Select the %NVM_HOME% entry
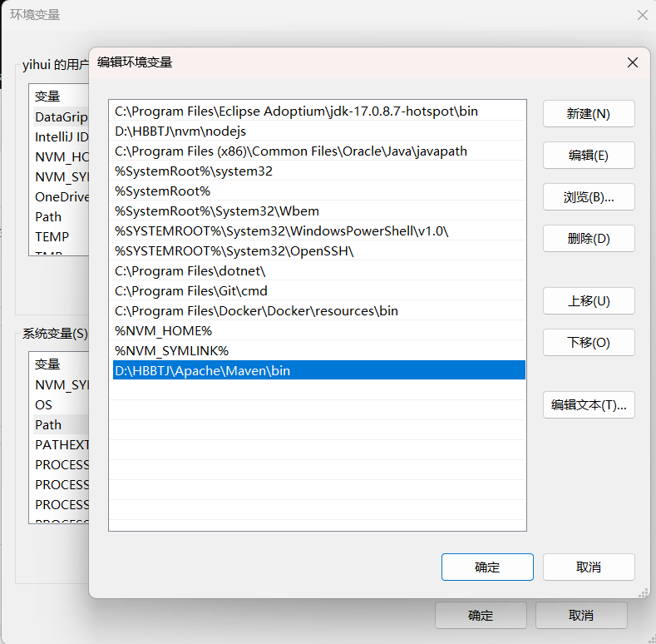 [x=164, y=331]
